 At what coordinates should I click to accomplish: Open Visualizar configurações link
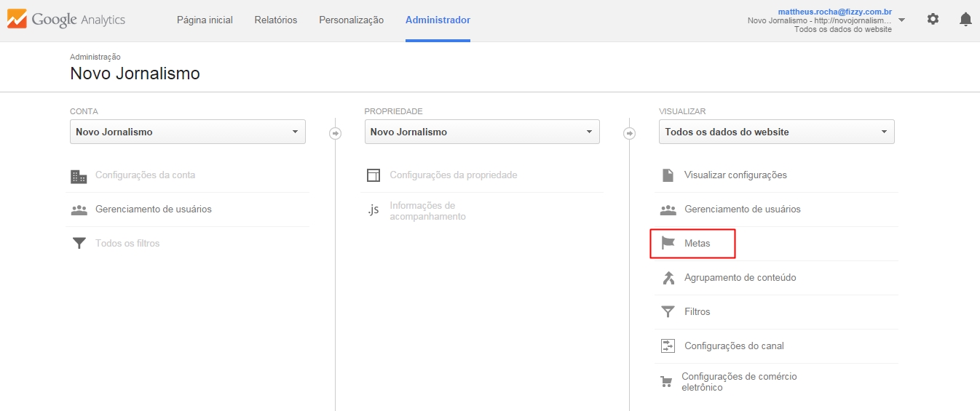[x=735, y=175]
